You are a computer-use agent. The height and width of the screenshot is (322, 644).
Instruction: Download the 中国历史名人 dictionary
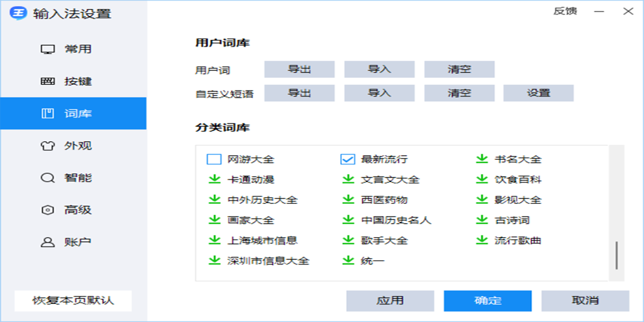pos(349,220)
